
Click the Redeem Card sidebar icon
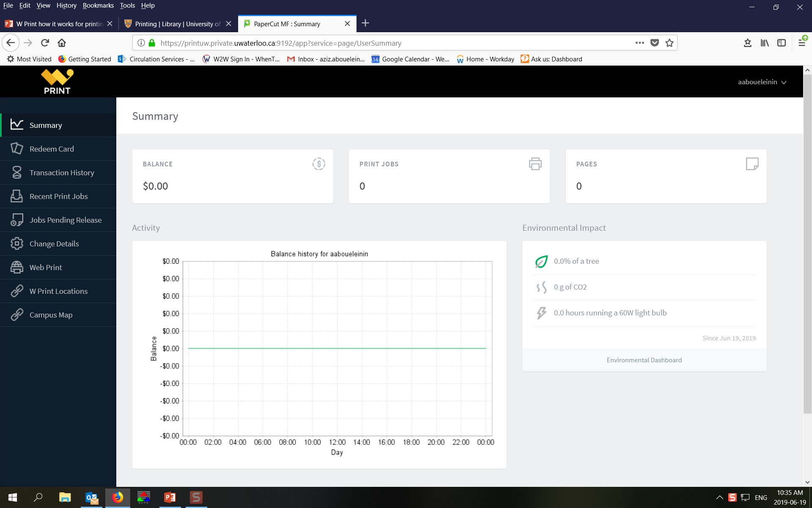click(16, 149)
